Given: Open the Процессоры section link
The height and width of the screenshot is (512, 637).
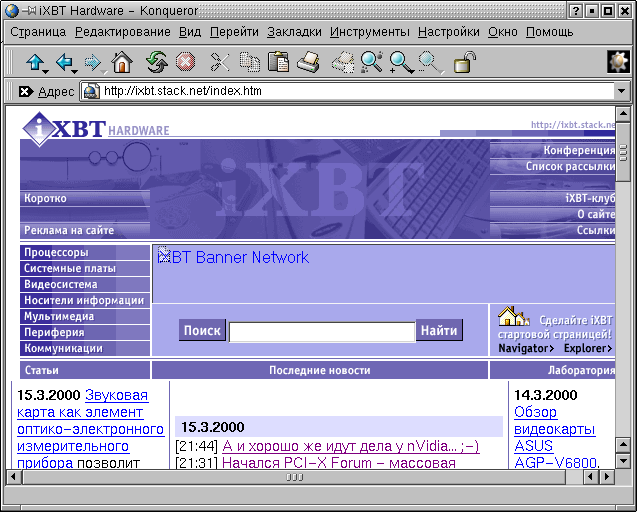Looking at the screenshot, I should coord(56,253).
